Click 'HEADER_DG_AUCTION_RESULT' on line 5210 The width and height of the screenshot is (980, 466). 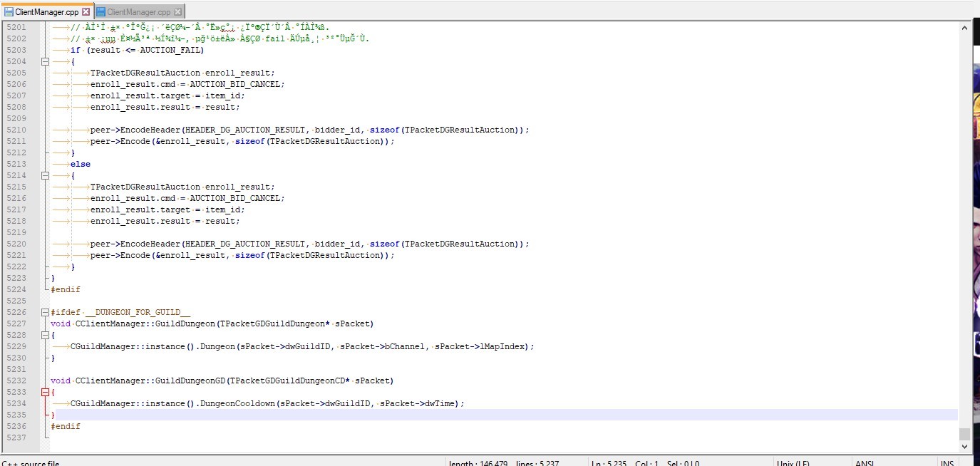point(245,130)
